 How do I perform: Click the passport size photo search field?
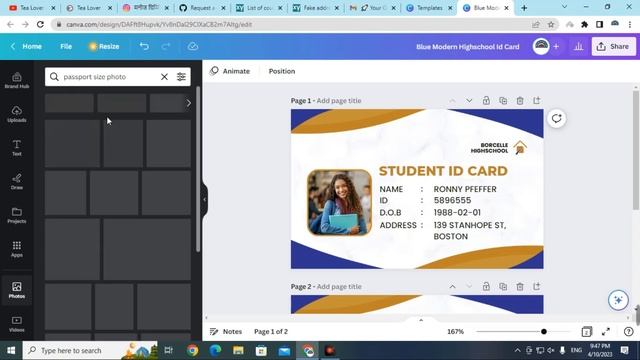109,77
